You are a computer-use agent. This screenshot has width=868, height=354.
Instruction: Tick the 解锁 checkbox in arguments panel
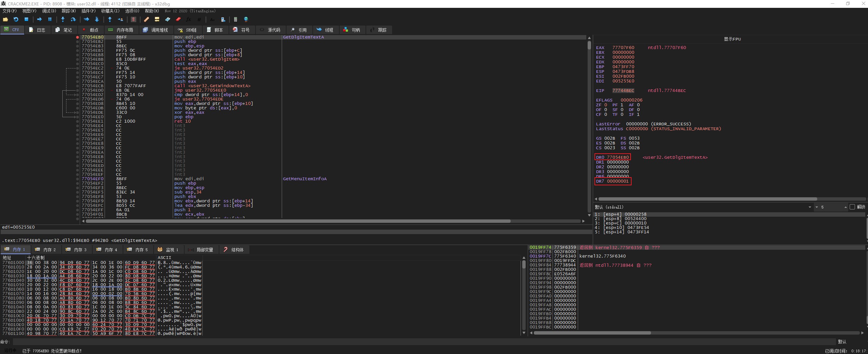(x=852, y=207)
